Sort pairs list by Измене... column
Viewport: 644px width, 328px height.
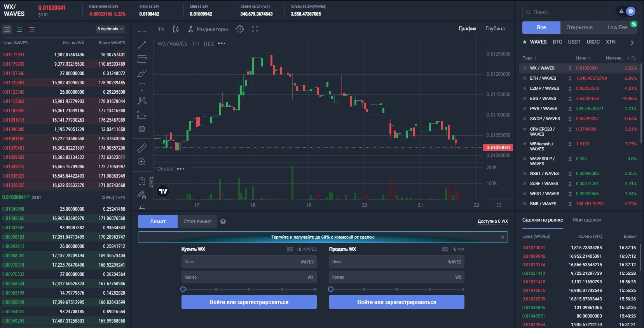617,58
